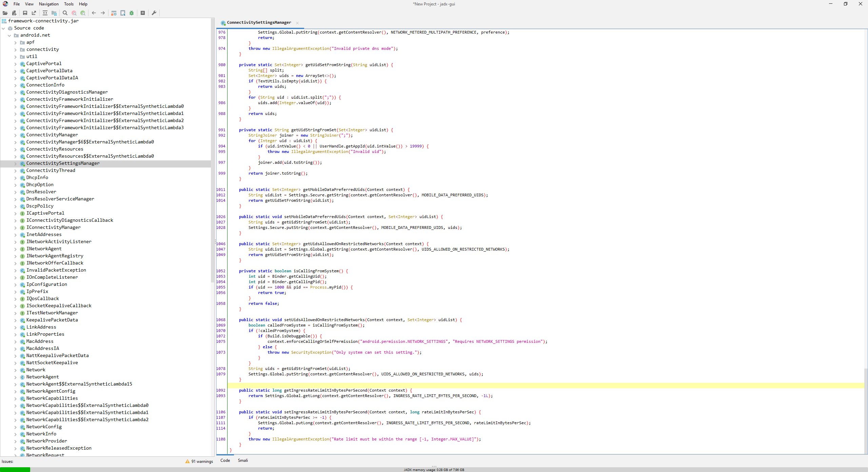Save all with the save icon
This screenshot has width=868, height=472.
(25, 13)
